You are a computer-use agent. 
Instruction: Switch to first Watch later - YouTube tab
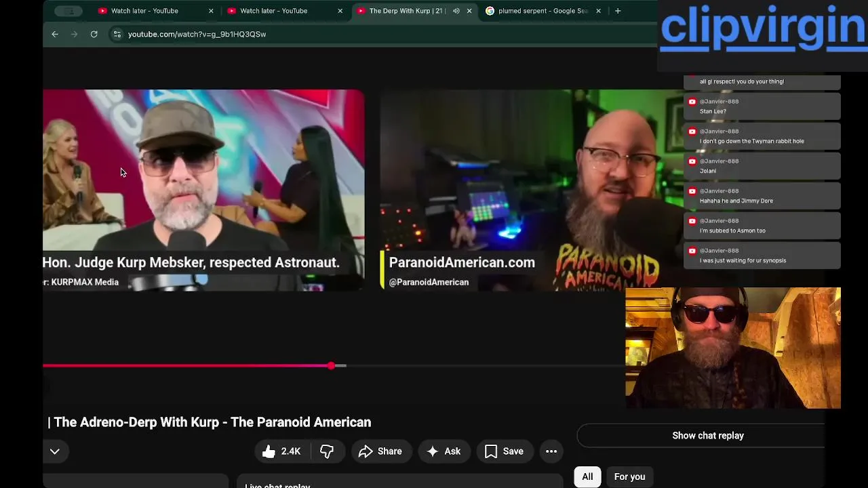coord(156,11)
